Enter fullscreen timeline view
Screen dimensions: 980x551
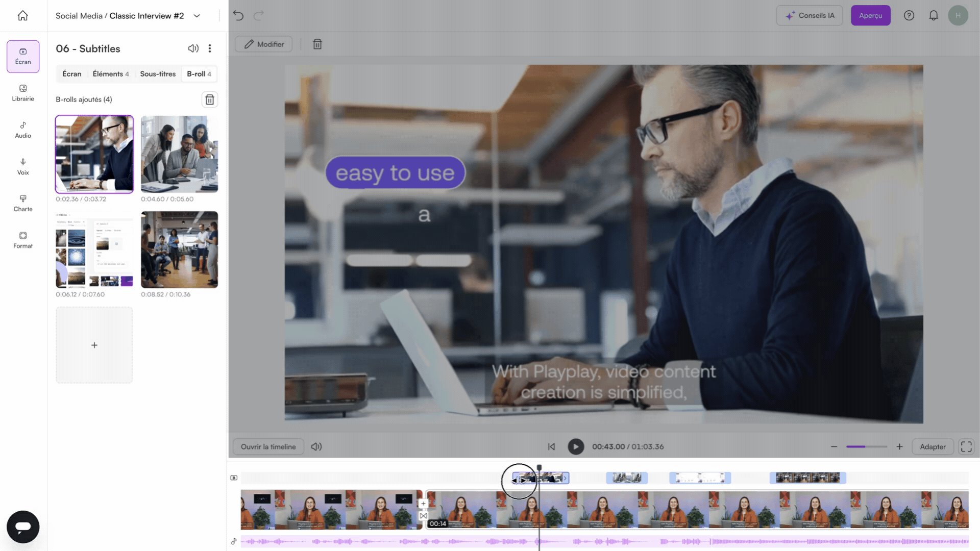[966, 446]
